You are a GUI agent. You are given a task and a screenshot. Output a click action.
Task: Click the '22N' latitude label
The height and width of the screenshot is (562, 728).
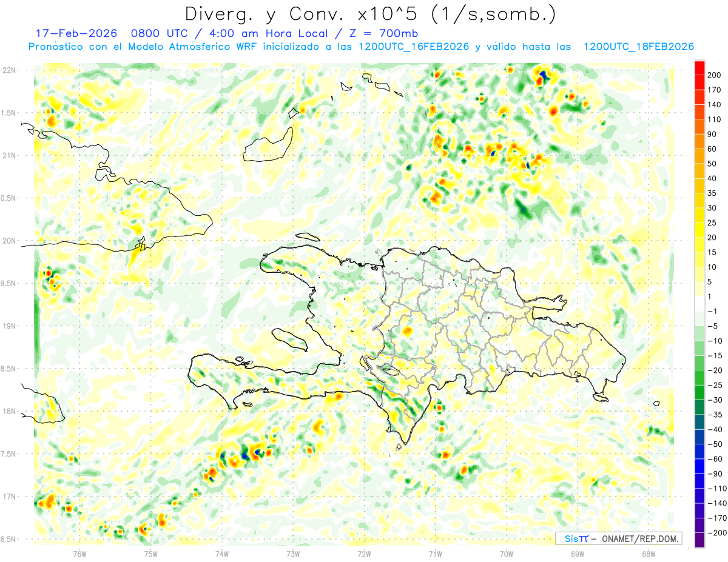(x=10, y=70)
